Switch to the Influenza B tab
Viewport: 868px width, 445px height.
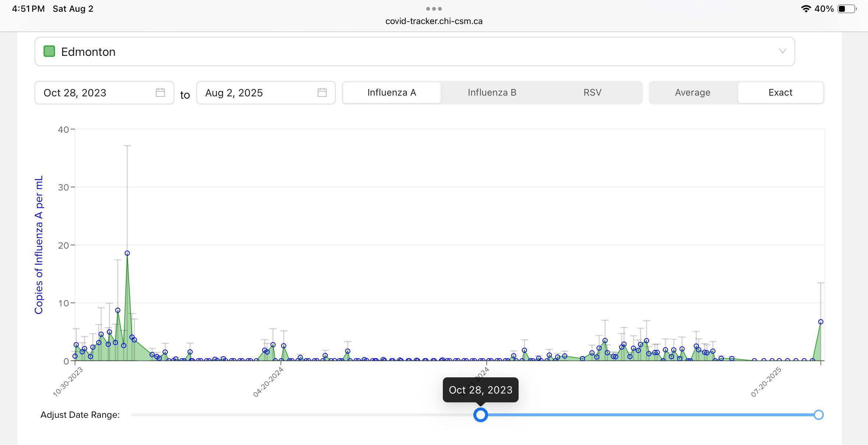[492, 93]
